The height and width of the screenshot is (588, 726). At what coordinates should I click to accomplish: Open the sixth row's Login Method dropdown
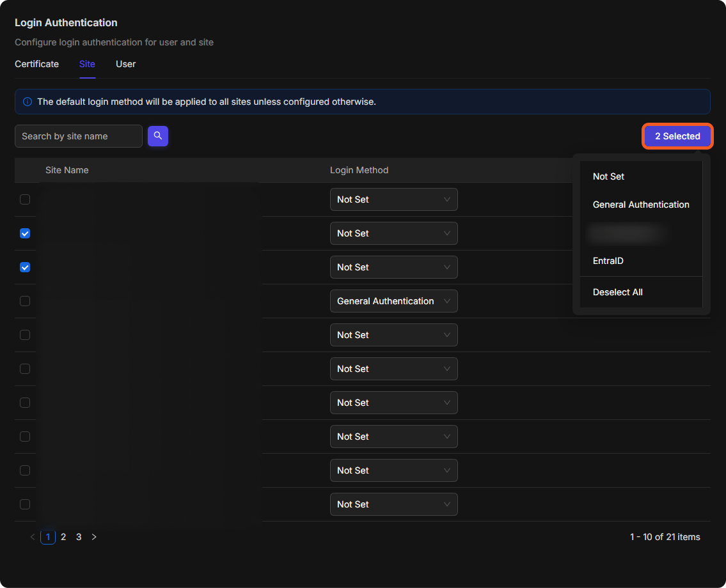tap(393, 369)
